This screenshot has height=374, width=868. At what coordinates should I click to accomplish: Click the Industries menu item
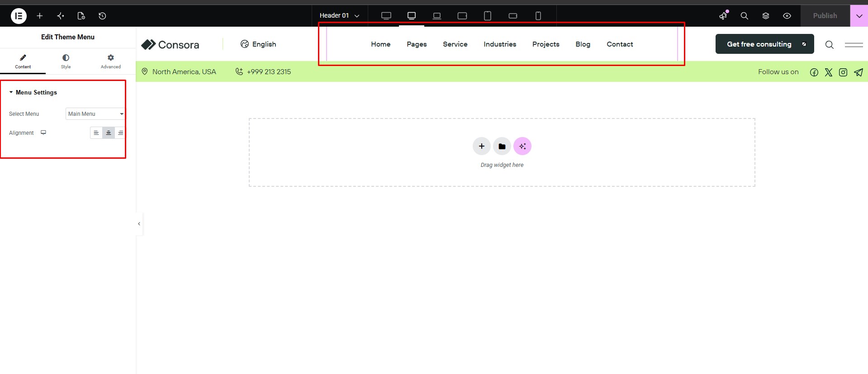[x=500, y=44]
